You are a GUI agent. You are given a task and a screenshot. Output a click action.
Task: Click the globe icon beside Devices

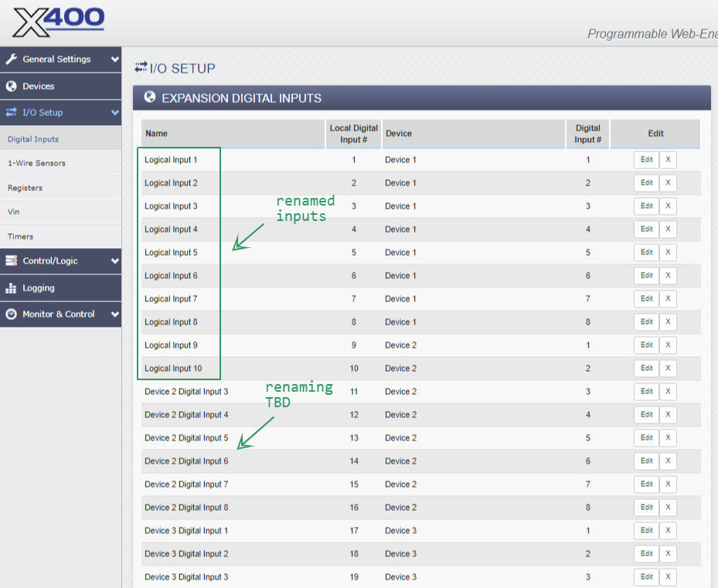[12, 87]
